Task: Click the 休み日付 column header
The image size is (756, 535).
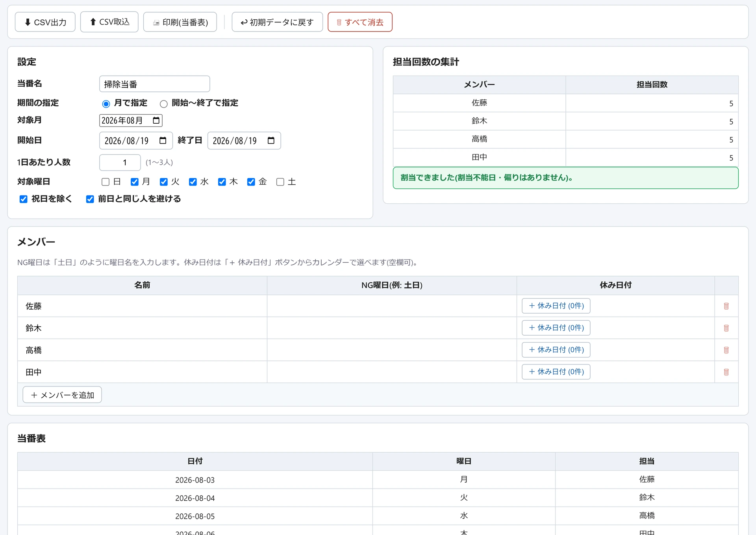Action: [615, 285]
